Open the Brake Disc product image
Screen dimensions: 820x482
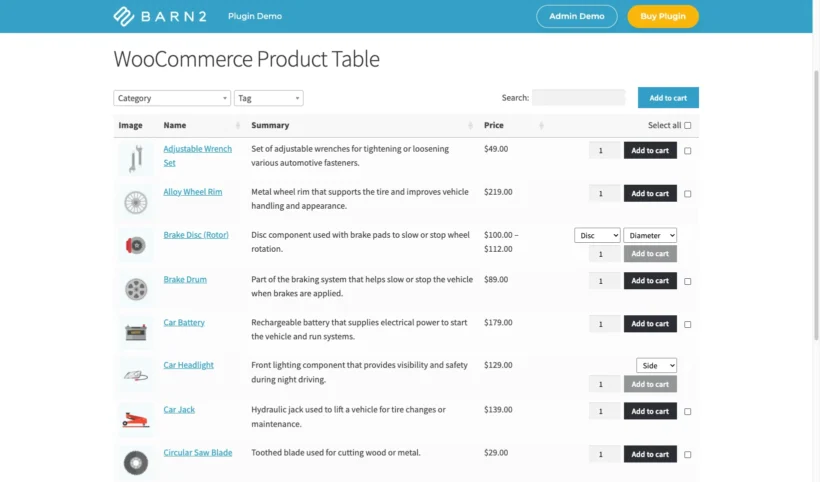(x=135, y=245)
